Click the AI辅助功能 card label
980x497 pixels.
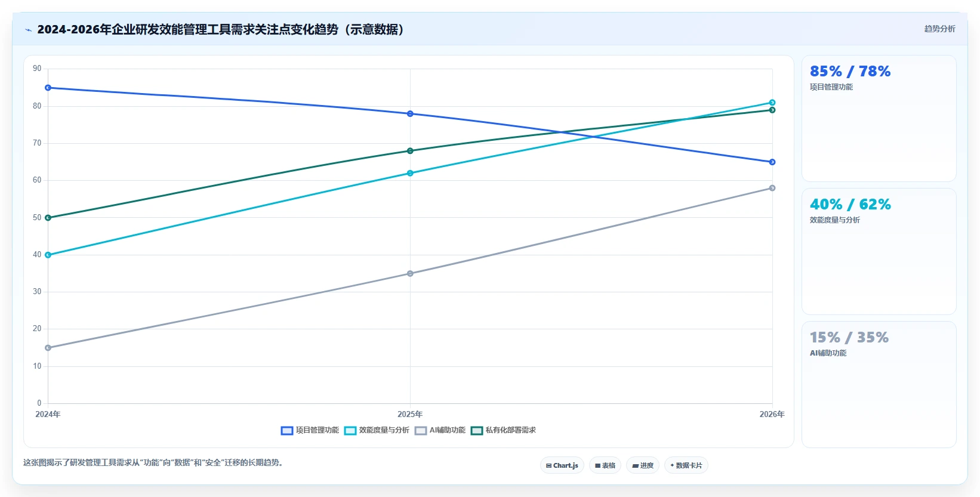click(828, 353)
